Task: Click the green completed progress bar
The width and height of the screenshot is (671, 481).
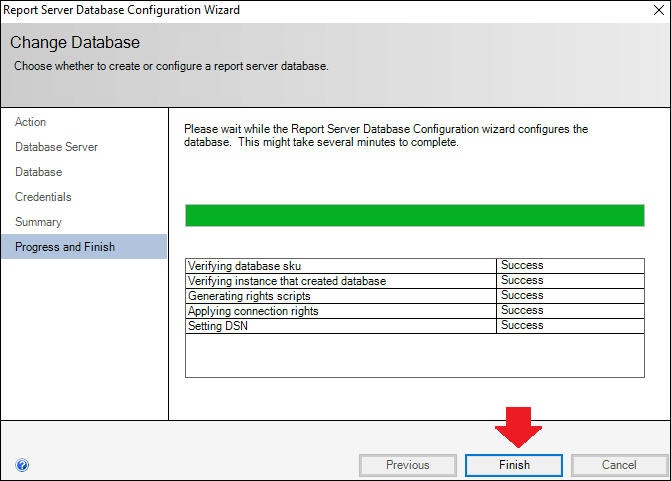Action: click(x=415, y=215)
